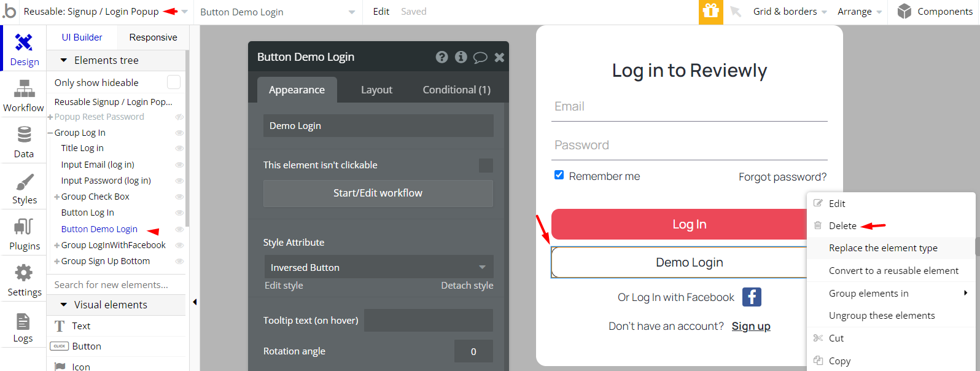
Task: Uncheck the Remember me checkbox
Action: [559, 175]
